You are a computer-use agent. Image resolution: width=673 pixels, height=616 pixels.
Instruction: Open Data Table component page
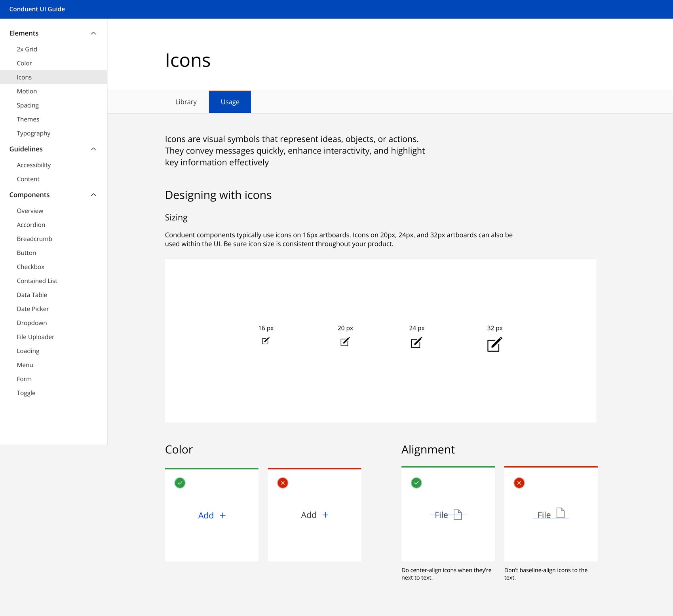tap(53, 295)
